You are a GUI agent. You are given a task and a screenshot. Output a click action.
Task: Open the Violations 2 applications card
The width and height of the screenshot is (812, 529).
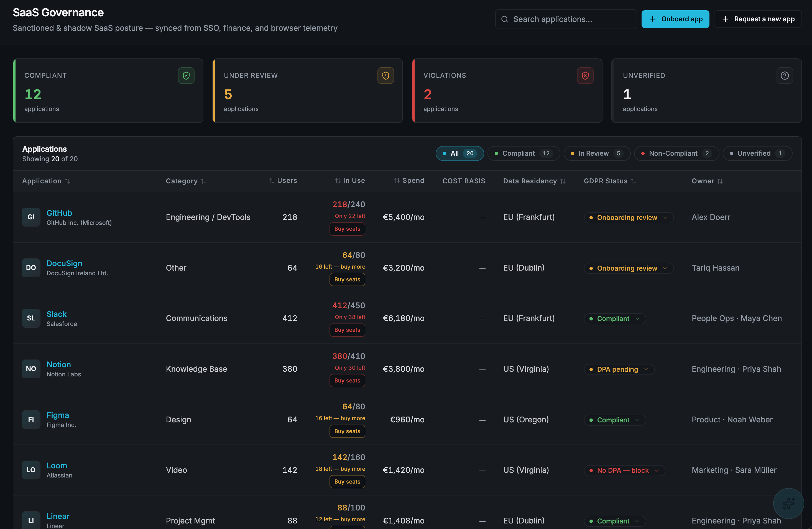coord(507,91)
